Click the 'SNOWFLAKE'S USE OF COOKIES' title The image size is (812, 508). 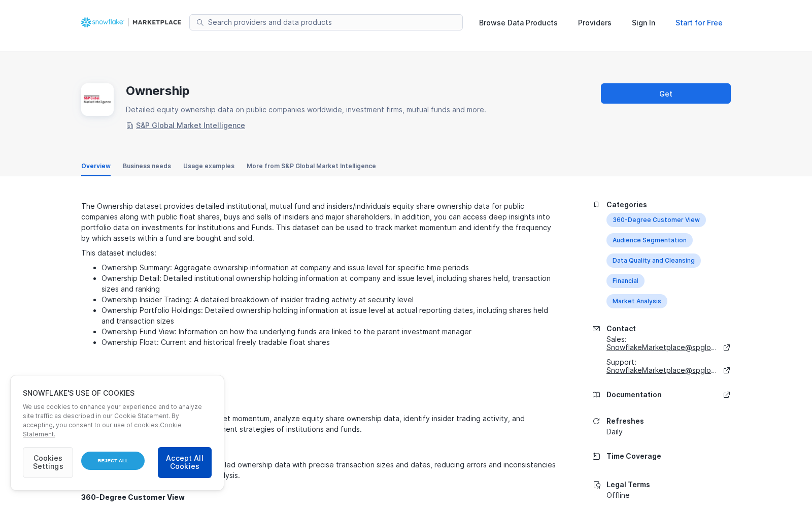(79, 393)
